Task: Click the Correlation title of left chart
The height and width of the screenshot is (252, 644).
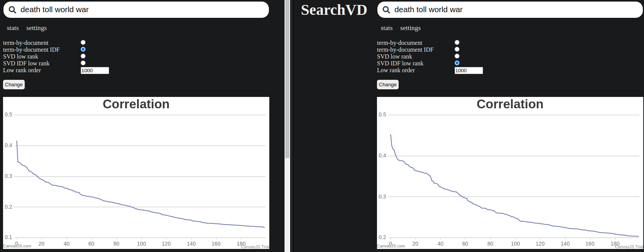Action: click(136, 104)
